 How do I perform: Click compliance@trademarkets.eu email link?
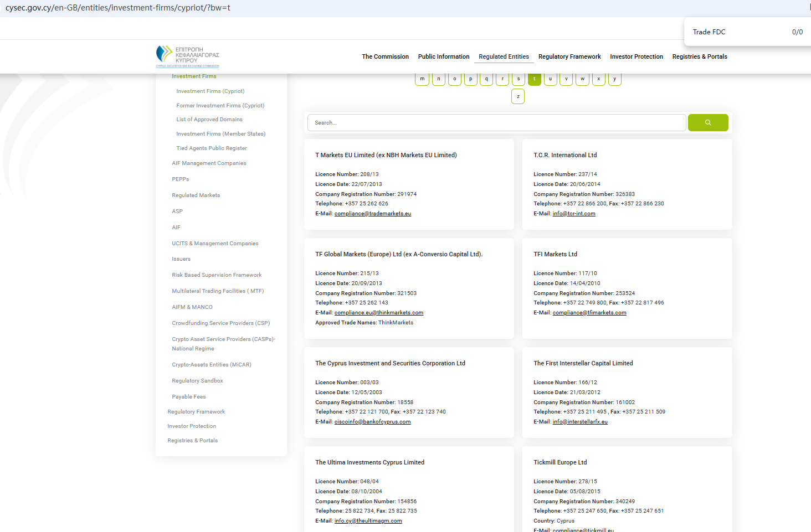pos(372,214)
